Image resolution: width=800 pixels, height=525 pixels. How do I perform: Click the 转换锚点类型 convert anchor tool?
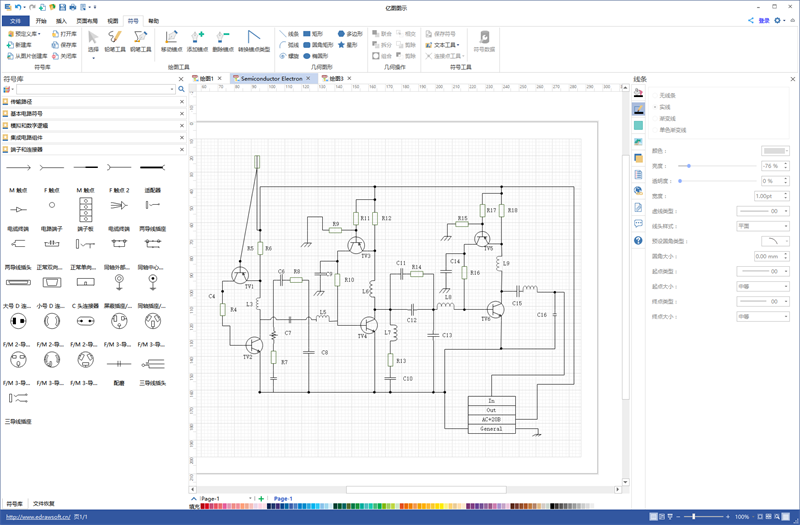[x=254, y=41]
